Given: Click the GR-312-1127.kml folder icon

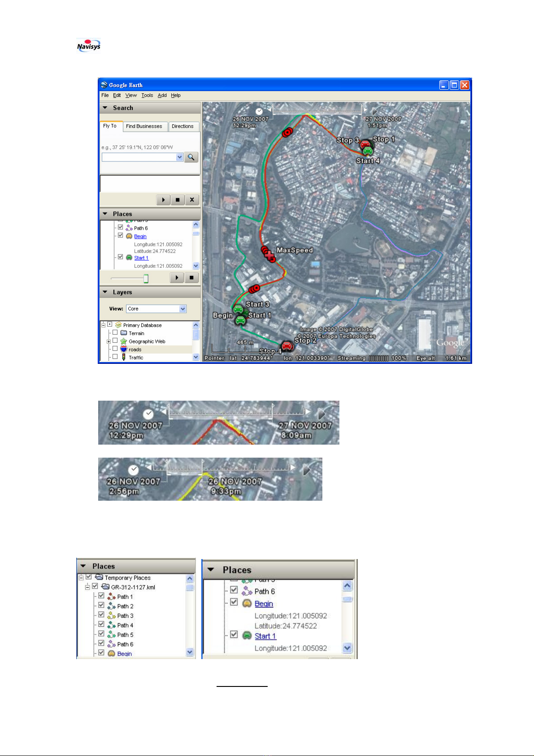Looking at the screenshot, I should pyautogui.click(x=105, y=586).
